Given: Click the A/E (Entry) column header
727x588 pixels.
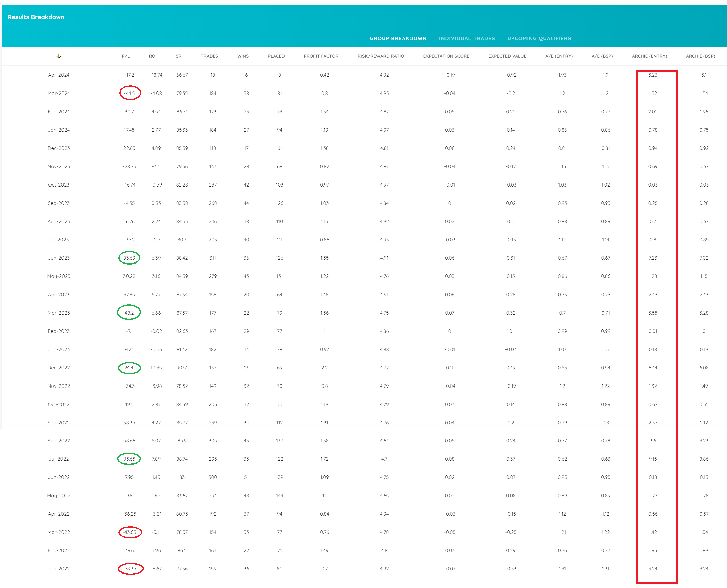Looking at the screenshot, I should coord(559,56).
